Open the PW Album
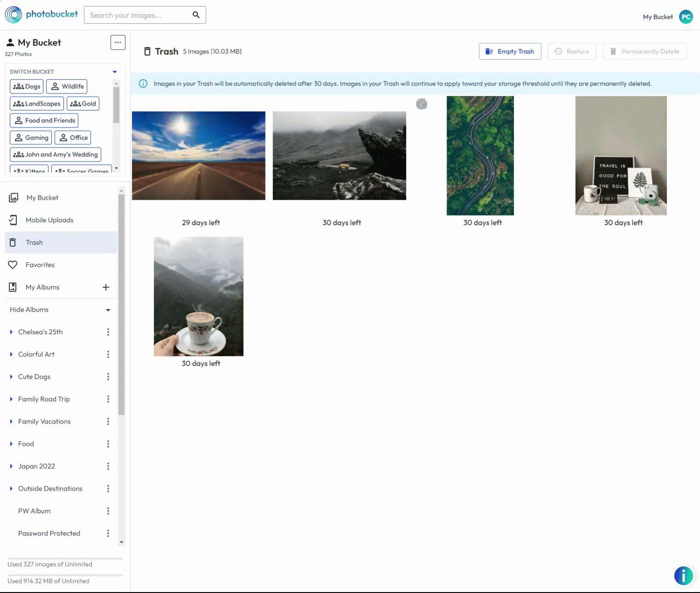 coord(35,511)
